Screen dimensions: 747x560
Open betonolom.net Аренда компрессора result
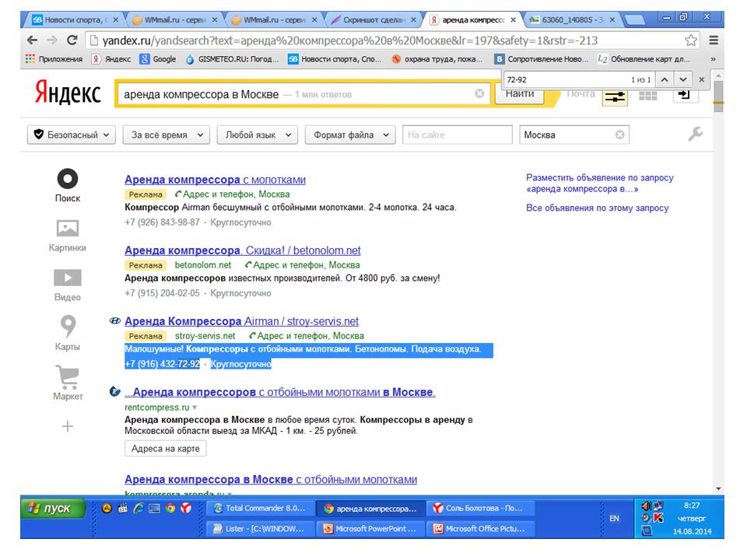coord(243,250)
